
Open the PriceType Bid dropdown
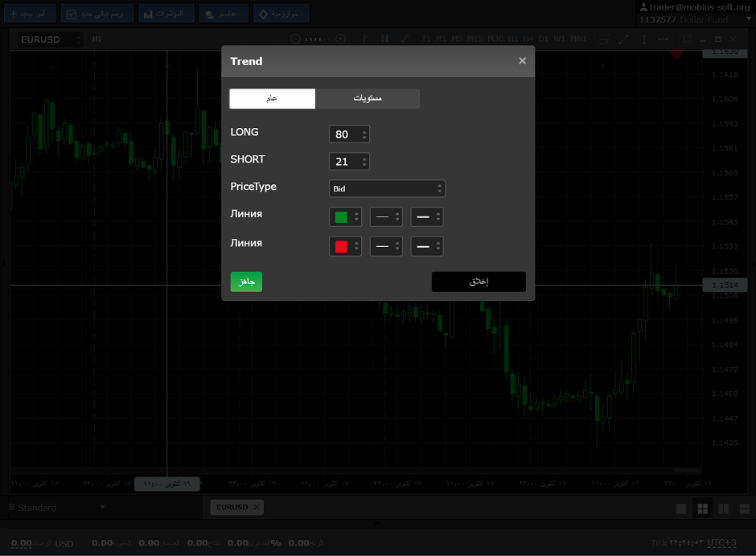tap(387, 188)
